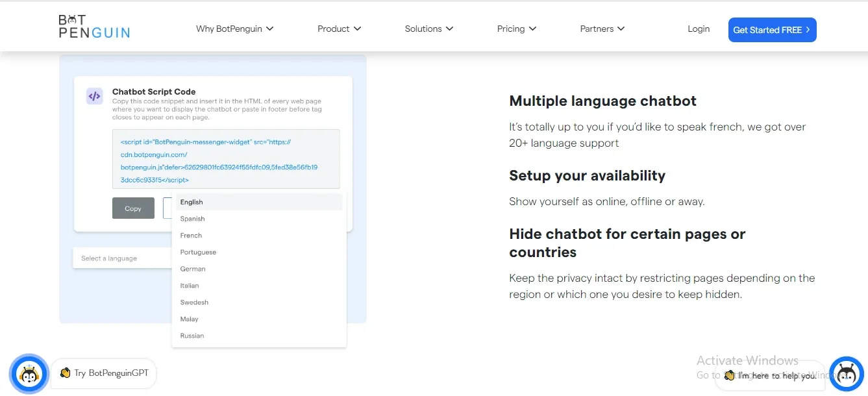
Task: Choose German in the language list
Action: coord(259,269)
